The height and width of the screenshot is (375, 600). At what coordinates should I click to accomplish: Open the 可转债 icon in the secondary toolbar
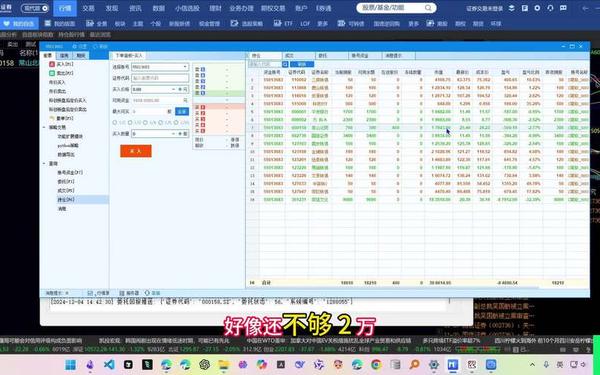point(341,23)
